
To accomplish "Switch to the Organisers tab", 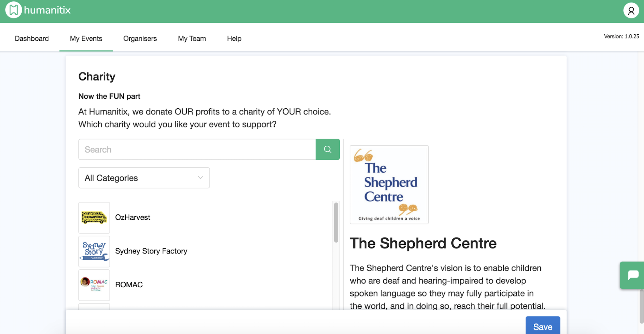I will [140, 39].
